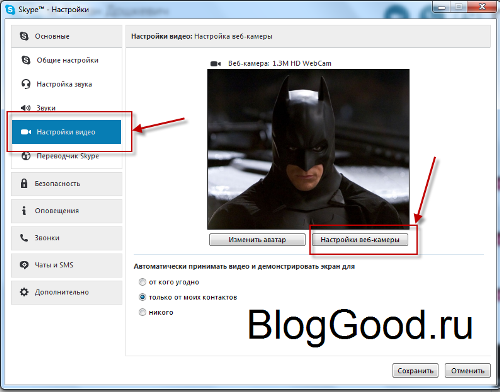Open the Общие настройки menu entry
This screenshot has height=392, width=500.
[x=67, y=60]
